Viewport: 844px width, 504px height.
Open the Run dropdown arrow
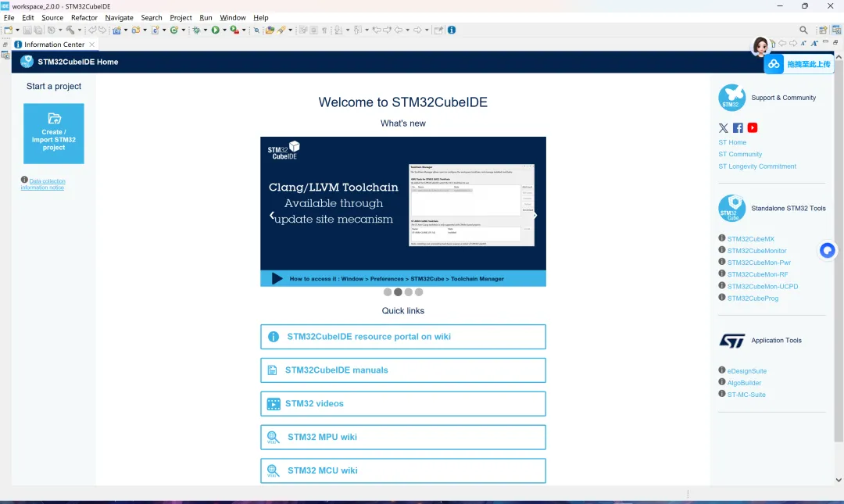tap(224, 30)
